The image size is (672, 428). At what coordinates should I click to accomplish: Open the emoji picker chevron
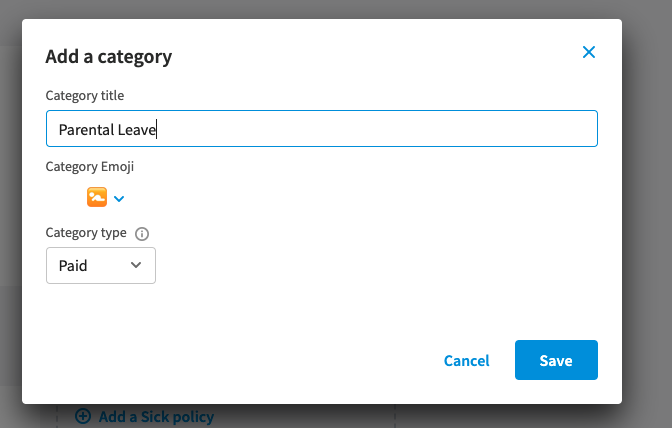click(x=119, y=199)
